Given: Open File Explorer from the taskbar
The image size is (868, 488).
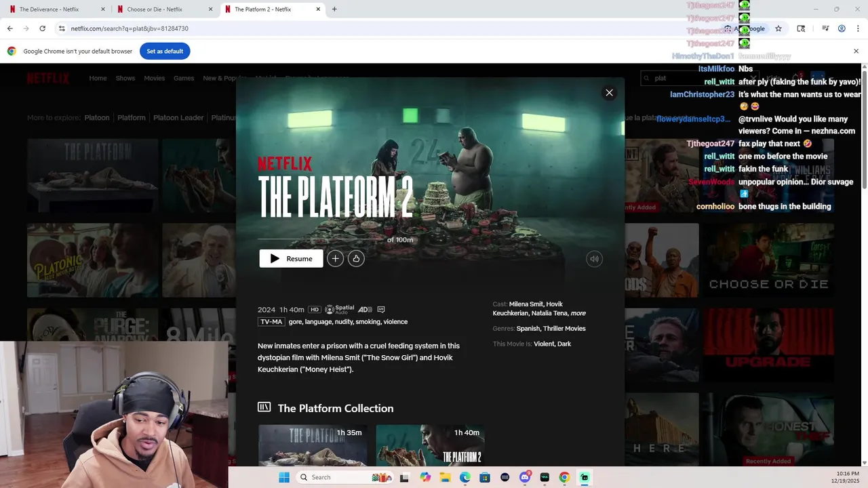Looking at the screenshot, I should [445, 477].
